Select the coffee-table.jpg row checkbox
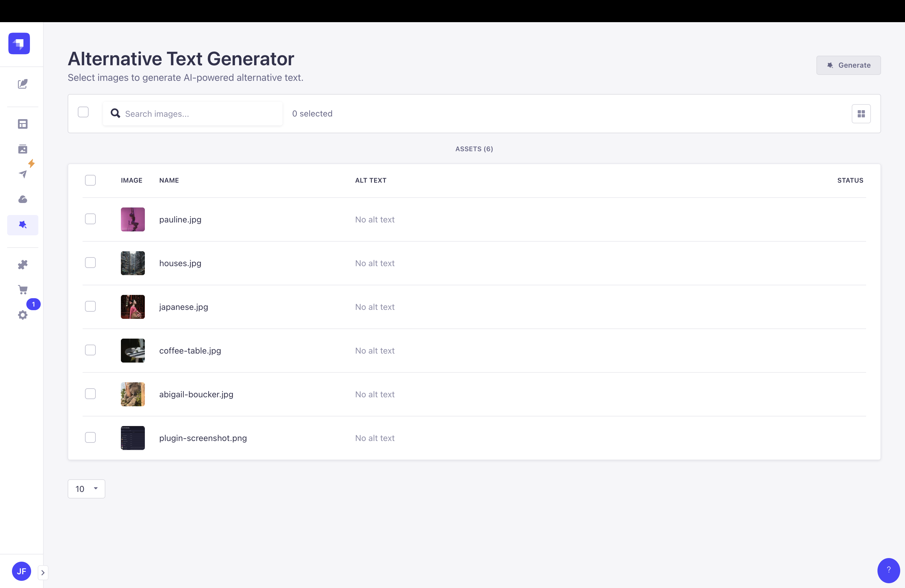Image resolution: width=905 pixels, height=588 pixels. pyautogui.click(x=90, y=350)
